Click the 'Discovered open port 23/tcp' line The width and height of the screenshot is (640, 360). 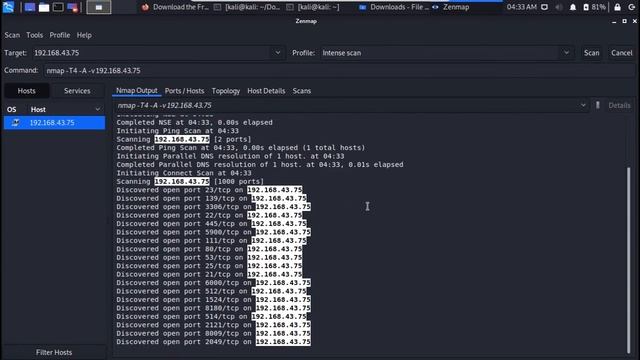point(209,190)
